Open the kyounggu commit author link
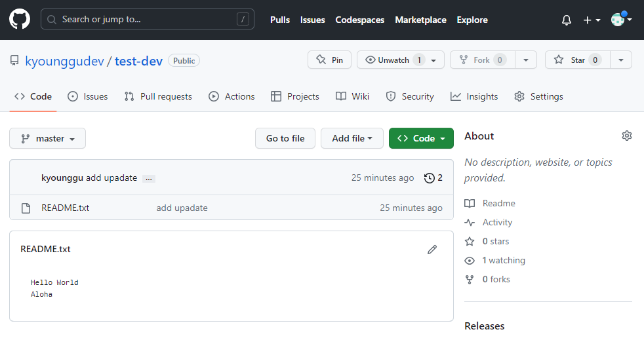The height and width of the screenshot is (338, 644). (x=62, y=178)
